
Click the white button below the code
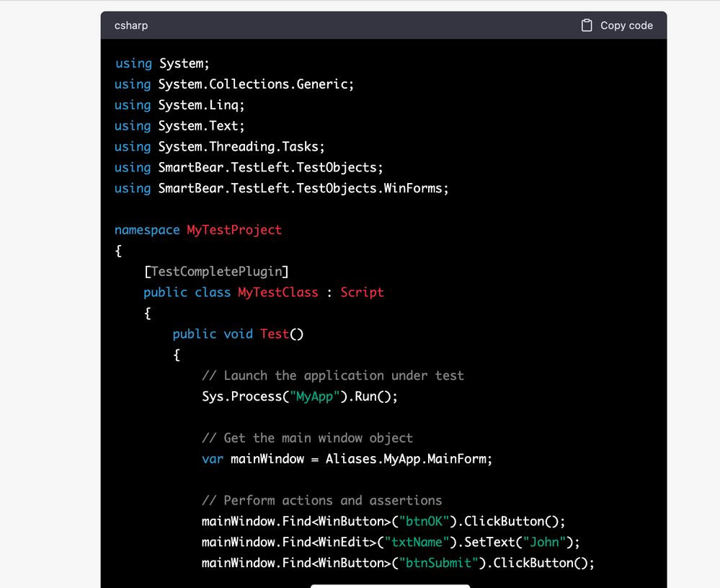390,585
